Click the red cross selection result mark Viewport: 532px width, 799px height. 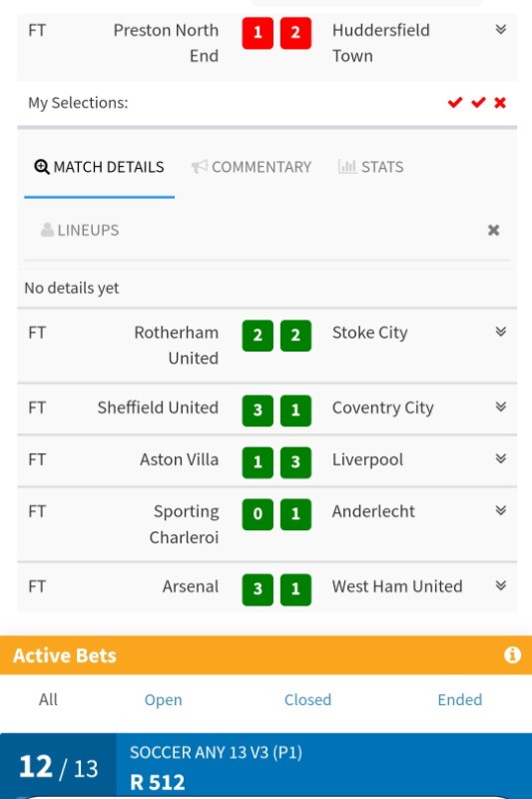[500, 103]
